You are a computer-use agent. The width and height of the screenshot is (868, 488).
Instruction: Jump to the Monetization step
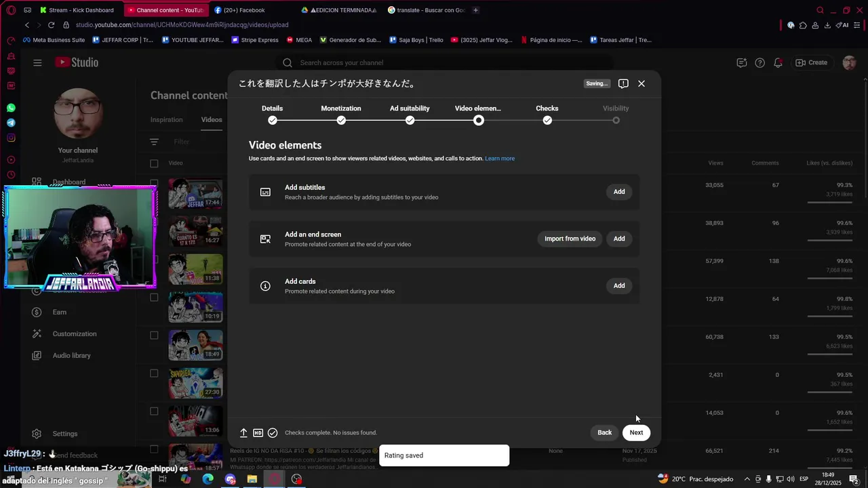(341, 114)
